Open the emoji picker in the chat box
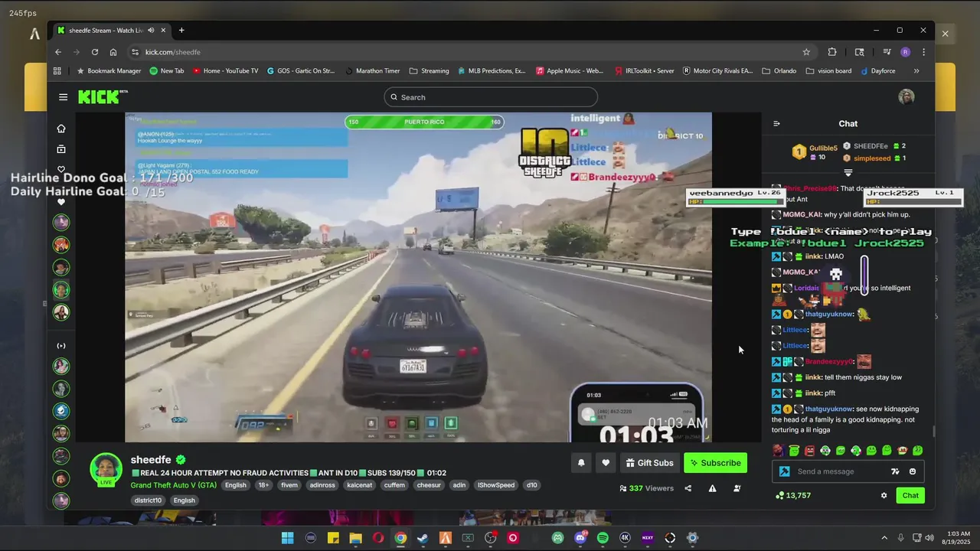Image resolution: width=980 pixels, height=551 pixels. [913, 471]
